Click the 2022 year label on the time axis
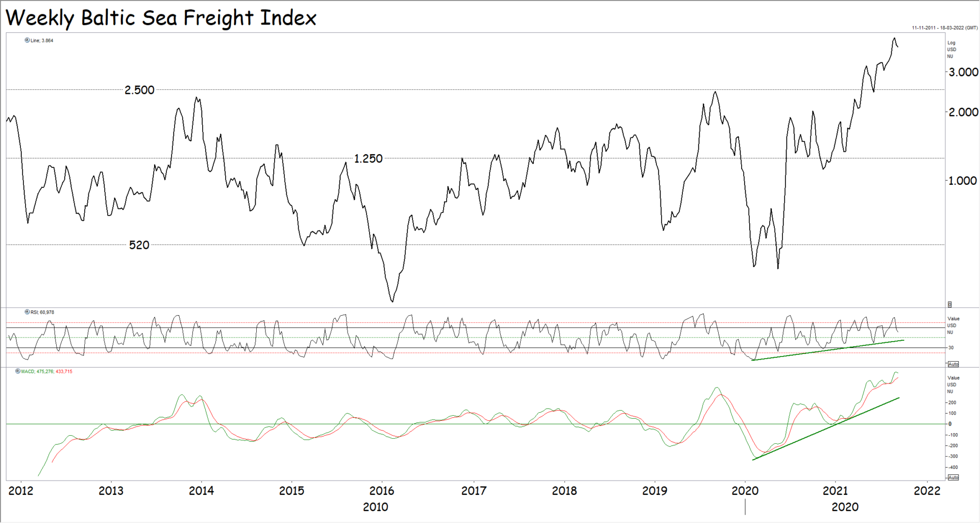980x523 pixels. pyautogui.click(x=926, y=491)
